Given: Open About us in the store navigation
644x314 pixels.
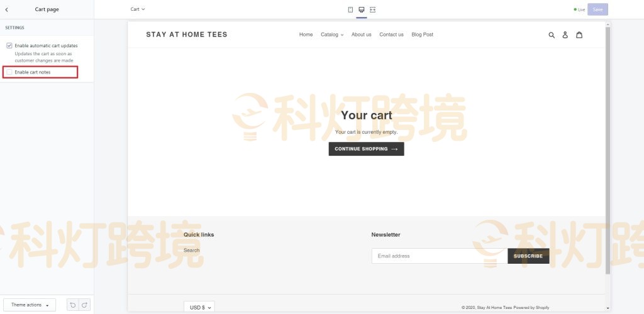Looking at the screenshot, I should pos(362,35).
